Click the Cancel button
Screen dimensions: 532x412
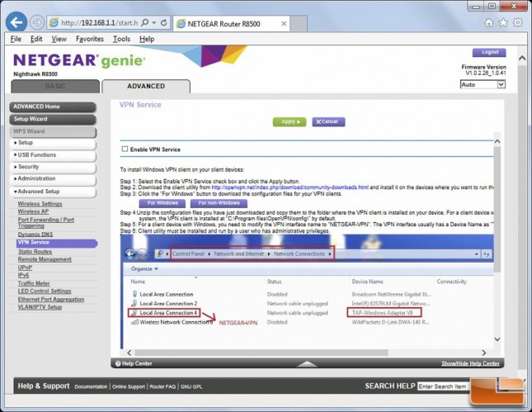(x=328, y=121)
